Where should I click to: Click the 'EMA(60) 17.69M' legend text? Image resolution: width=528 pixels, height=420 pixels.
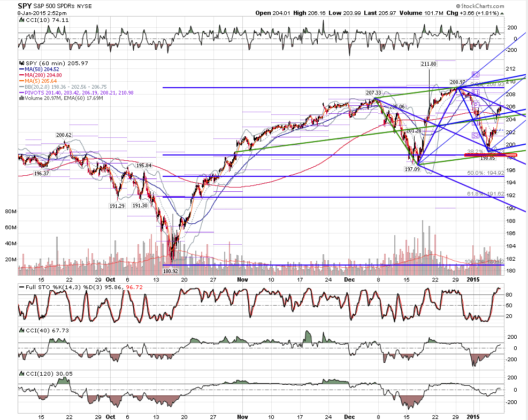coord(84,98)
